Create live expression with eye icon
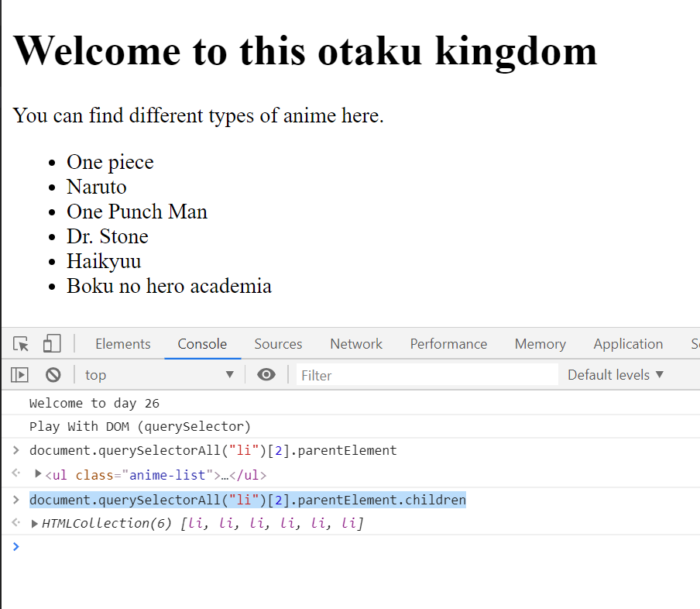 (266, 374)
